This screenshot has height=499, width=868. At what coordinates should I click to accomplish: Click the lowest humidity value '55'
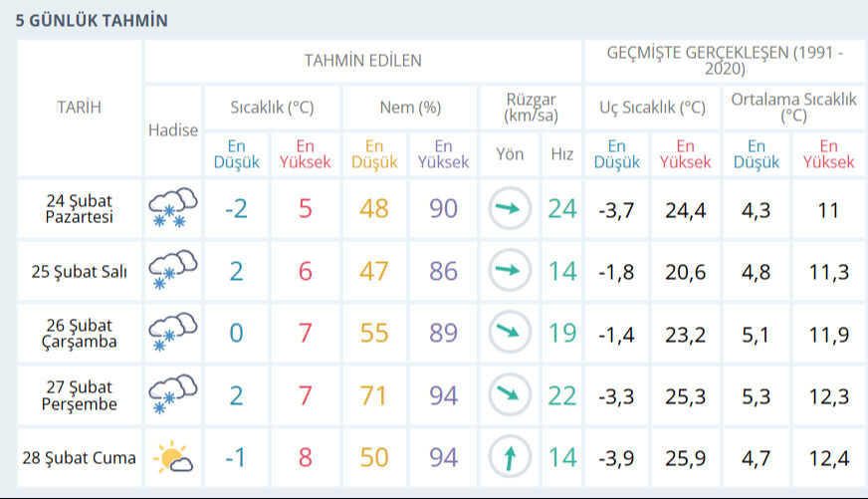point(374,333)
